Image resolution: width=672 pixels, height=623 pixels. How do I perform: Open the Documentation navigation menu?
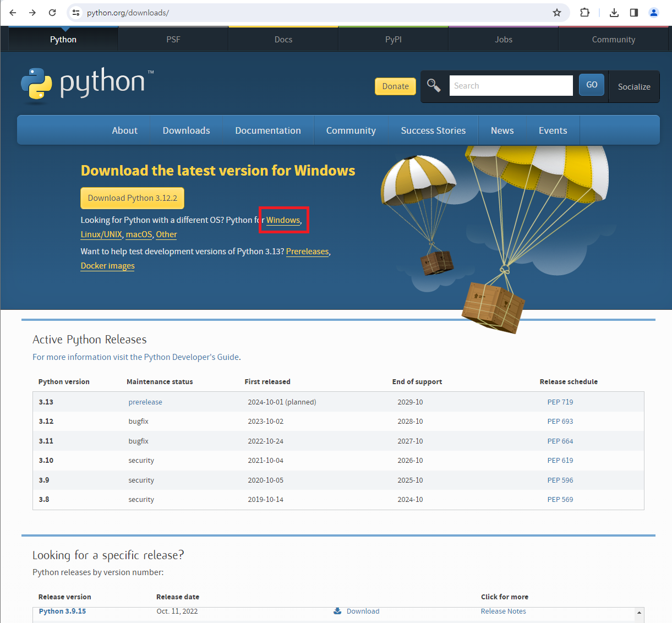click(268, 130)
